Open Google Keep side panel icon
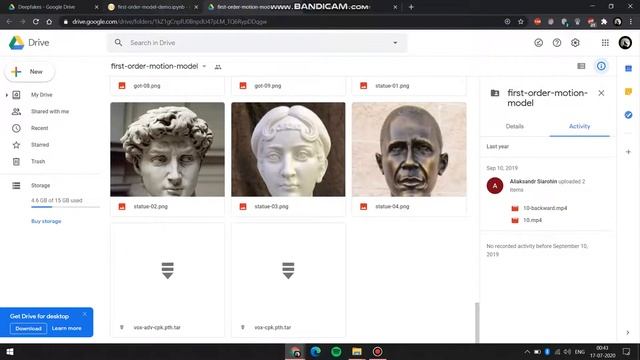Image resolution: width=640 pixels, height=360 pixels. point(629,92)
